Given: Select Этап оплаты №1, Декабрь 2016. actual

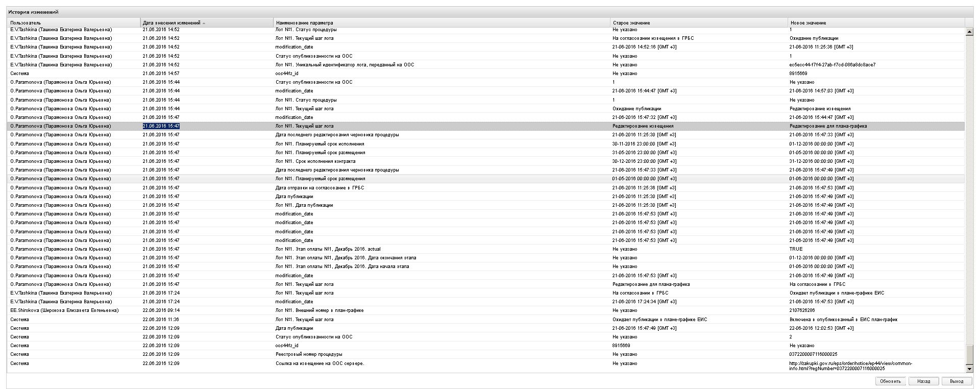Looking at the screenshot, I should click(x=328, y=249).
